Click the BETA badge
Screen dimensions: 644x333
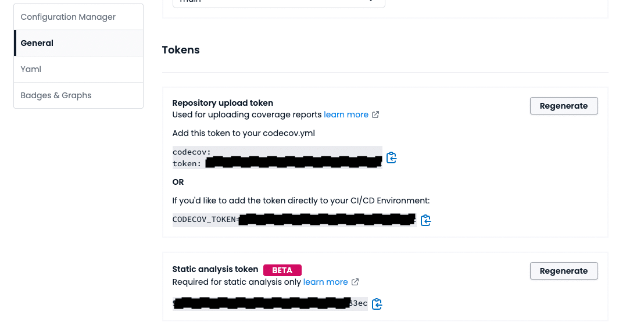point(282,270)
